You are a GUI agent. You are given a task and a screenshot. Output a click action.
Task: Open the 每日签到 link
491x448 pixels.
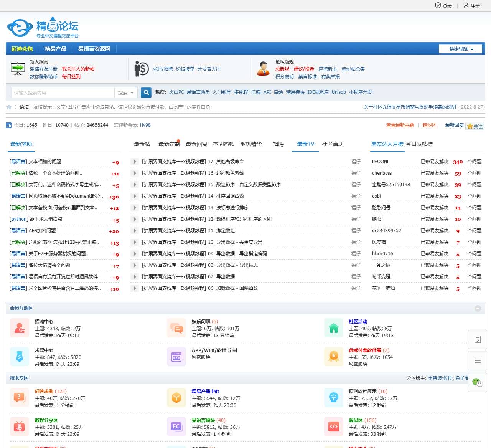(x=71, y=77)
